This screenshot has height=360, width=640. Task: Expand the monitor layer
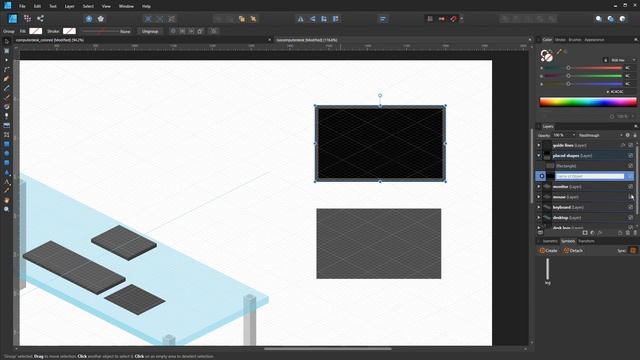tap(539, 187)
